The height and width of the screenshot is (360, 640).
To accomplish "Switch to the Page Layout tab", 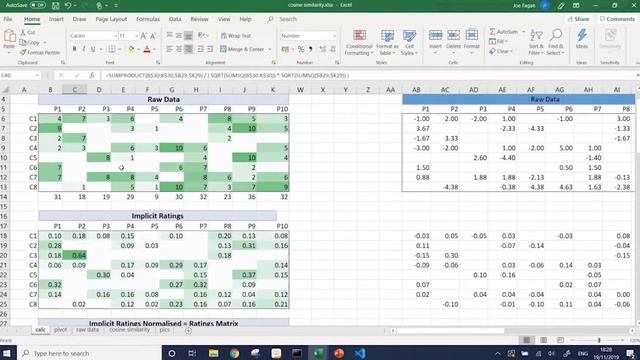I will tap(111, 19).
